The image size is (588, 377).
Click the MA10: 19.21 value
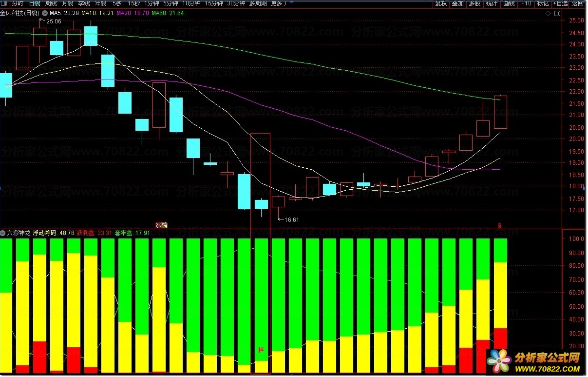(97, 13)
